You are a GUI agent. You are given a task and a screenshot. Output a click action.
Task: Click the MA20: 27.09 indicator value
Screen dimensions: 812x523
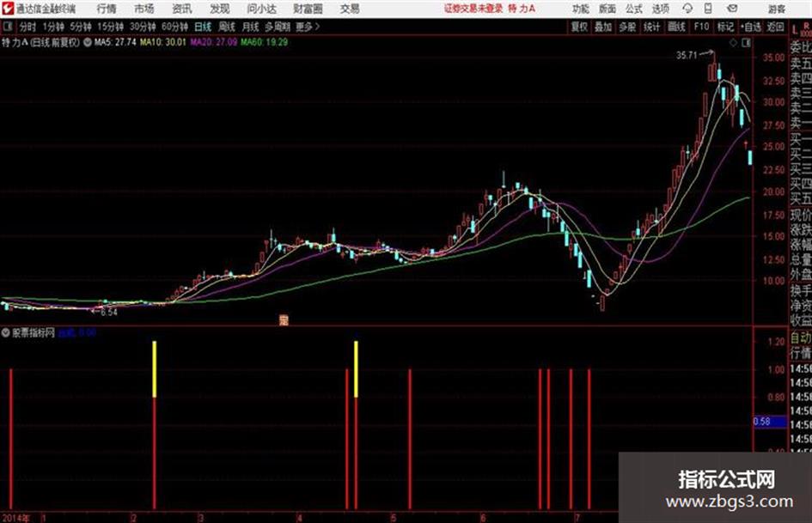pyautogui.click(x=213, y=42)
